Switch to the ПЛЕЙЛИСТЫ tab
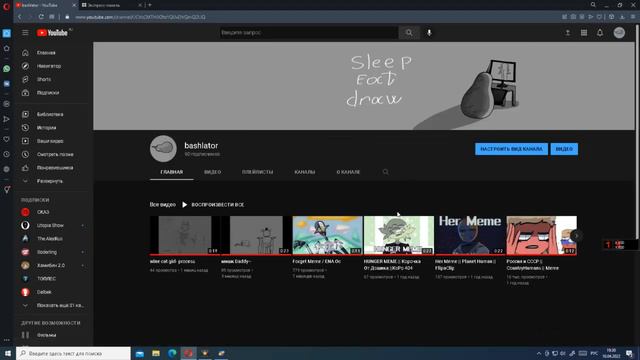640x360 pixels. 258,172
